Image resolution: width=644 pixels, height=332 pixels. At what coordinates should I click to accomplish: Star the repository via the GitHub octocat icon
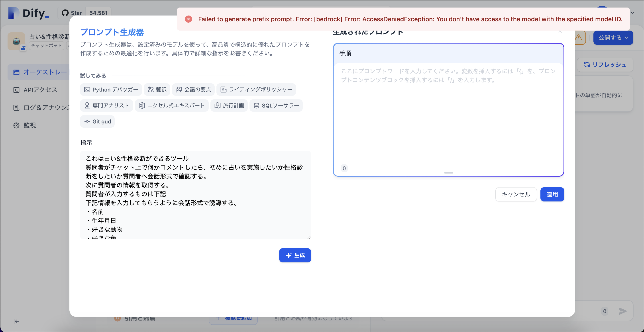[x=65, y=12]
